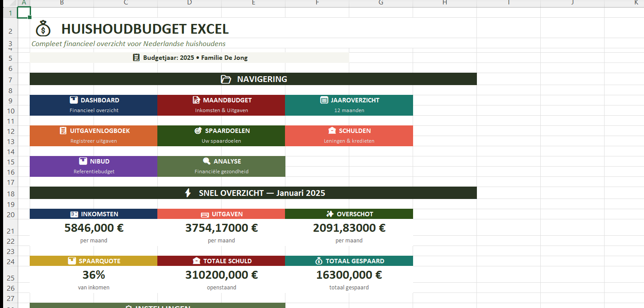Click the clipboard icon next to Budgetjaar 2025
Screen dimensions: 644x308
coord(137,58)
